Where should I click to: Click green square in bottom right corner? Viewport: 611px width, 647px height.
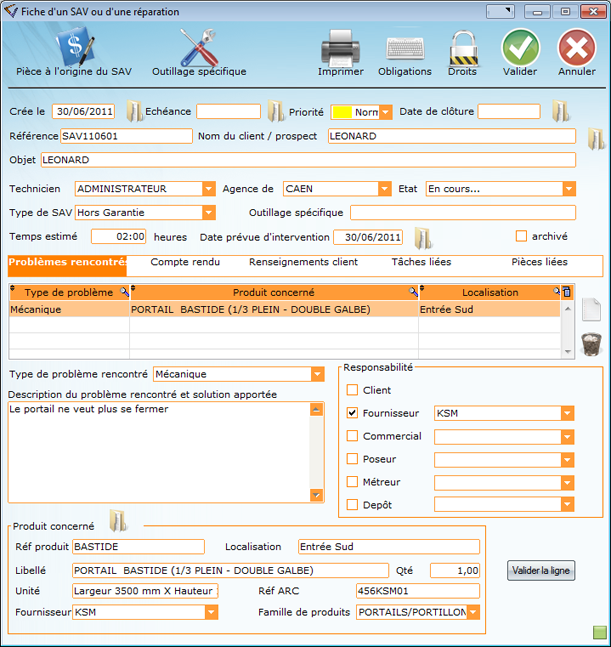tap(599, 632)
